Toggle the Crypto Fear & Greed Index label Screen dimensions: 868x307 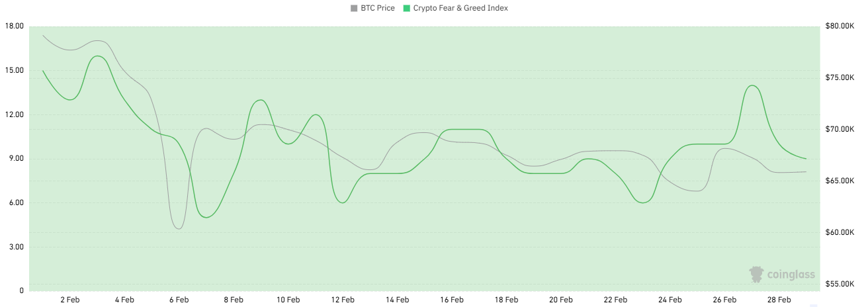coord(460,8)
